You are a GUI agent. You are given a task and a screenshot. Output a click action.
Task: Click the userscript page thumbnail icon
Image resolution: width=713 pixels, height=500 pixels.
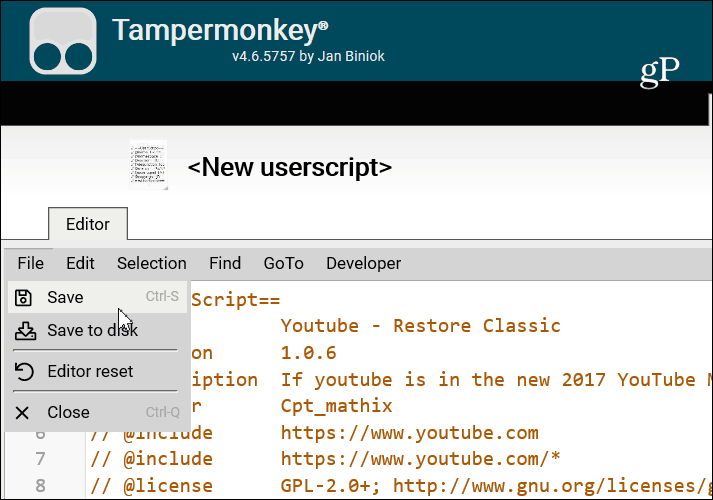coord(149,165)
